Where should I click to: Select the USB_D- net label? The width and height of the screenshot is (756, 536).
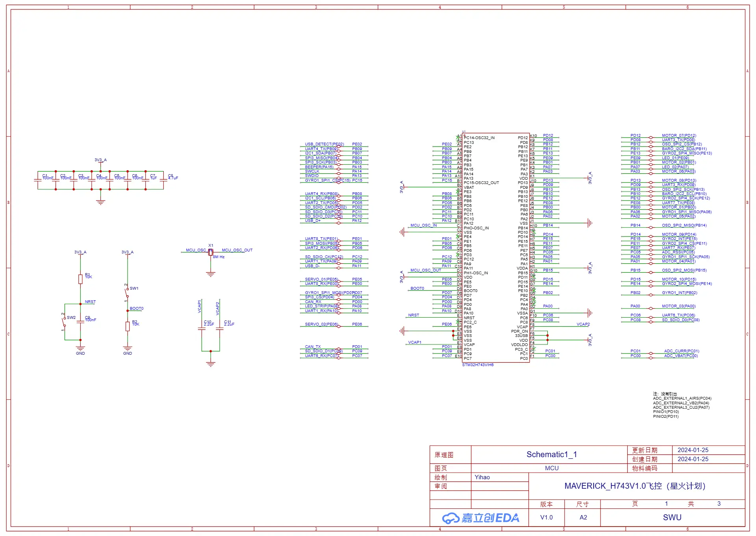[312, 266]
